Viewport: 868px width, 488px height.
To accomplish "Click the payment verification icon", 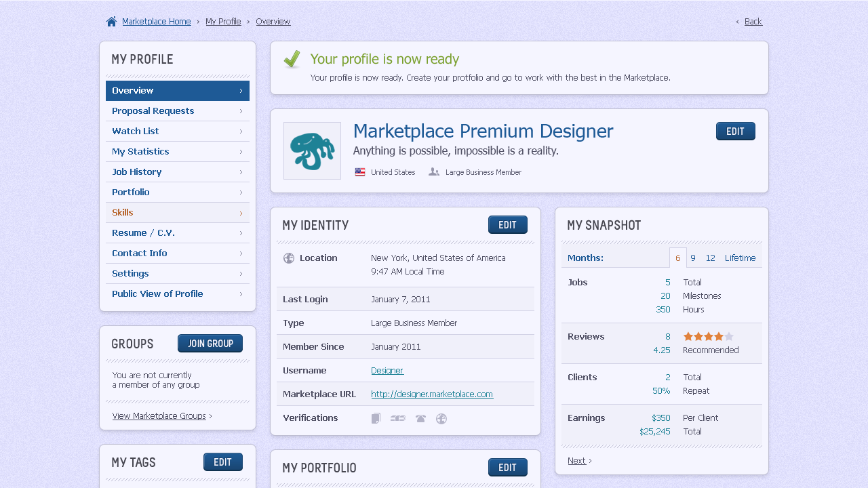I will click(397, 418).
